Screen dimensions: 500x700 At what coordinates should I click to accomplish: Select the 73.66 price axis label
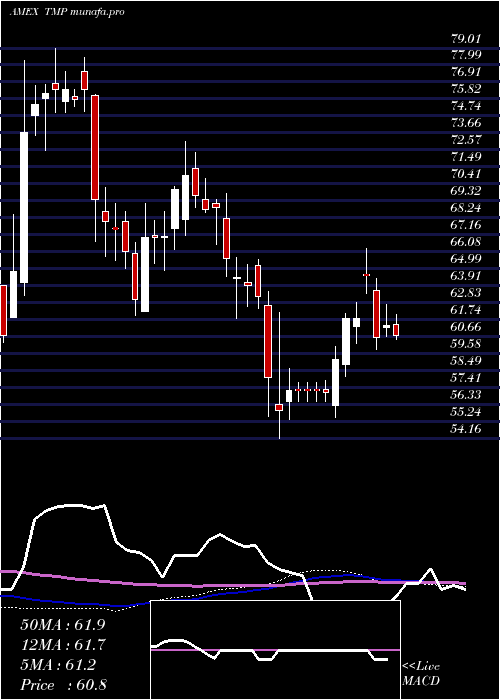tap(466, 123)
